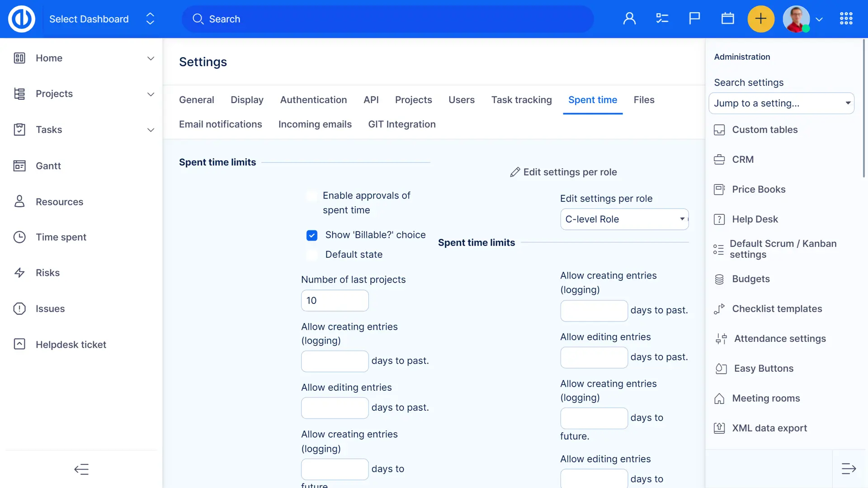This screenshot has width=868, height=488.
Task: Open the Email notifications tab
Action: coord(220,124)
